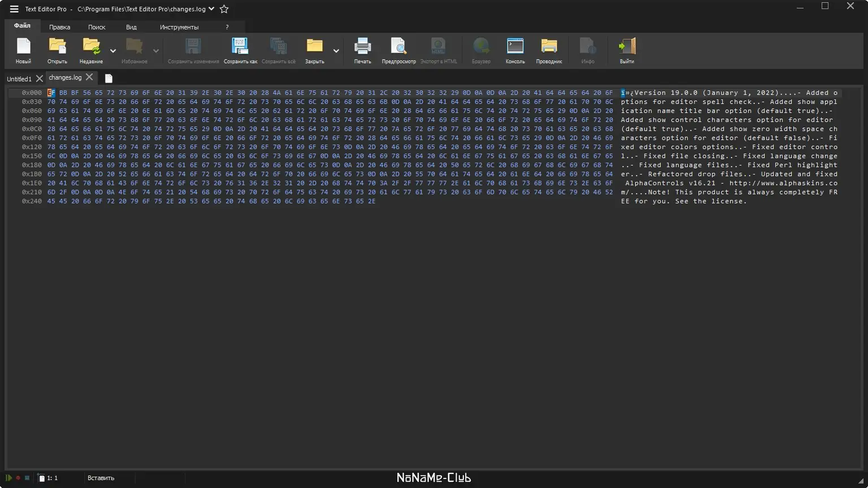This screenshot has height=488, width=868.
Task: Click offset label 0x000
Action: tap(32, 93)
